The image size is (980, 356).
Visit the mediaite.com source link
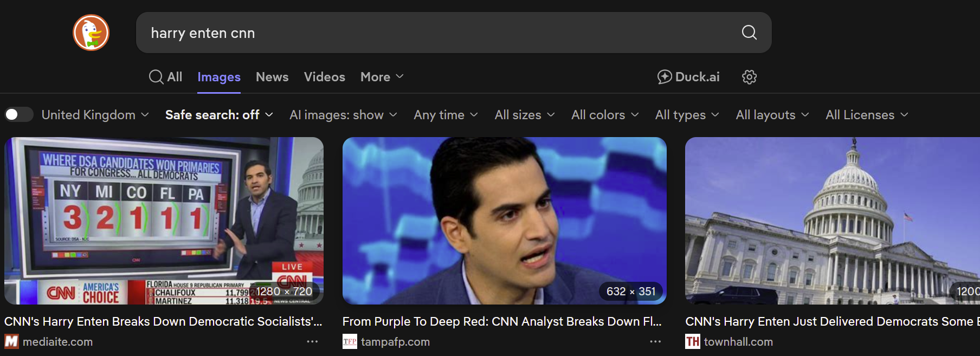pos(57,342)
